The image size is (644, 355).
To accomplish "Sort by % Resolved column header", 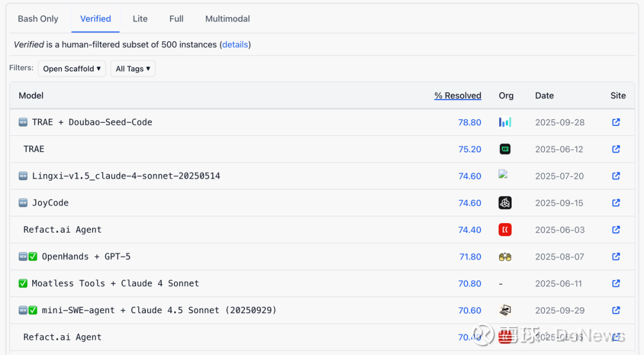I will click(457, 95).
